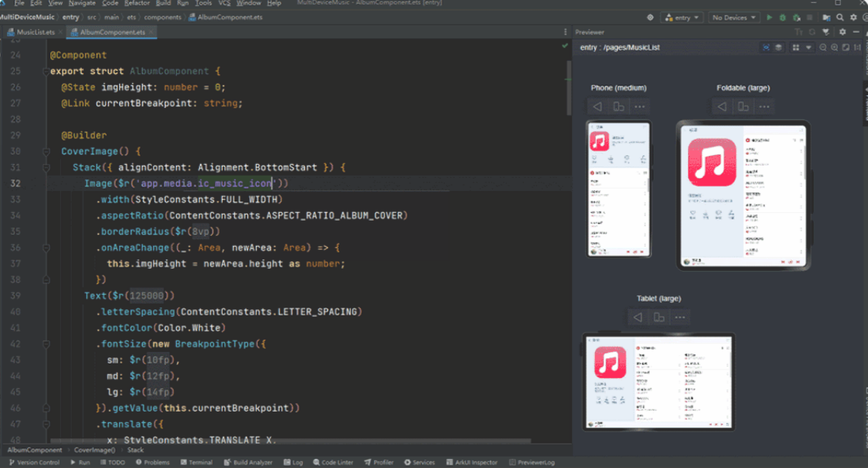Zoom out the previewer
The image size is (868, 468).
tap(822, 47)
